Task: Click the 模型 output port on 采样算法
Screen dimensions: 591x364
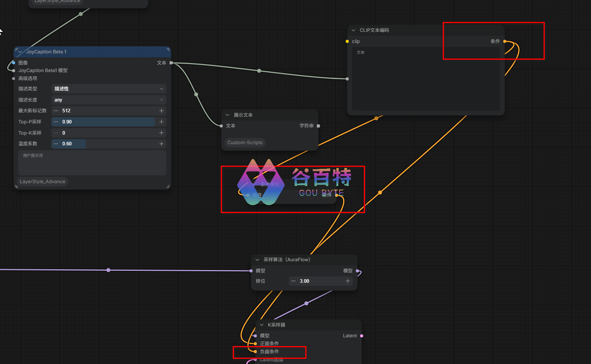Action: pyautogui.click(x=357, y=271)
